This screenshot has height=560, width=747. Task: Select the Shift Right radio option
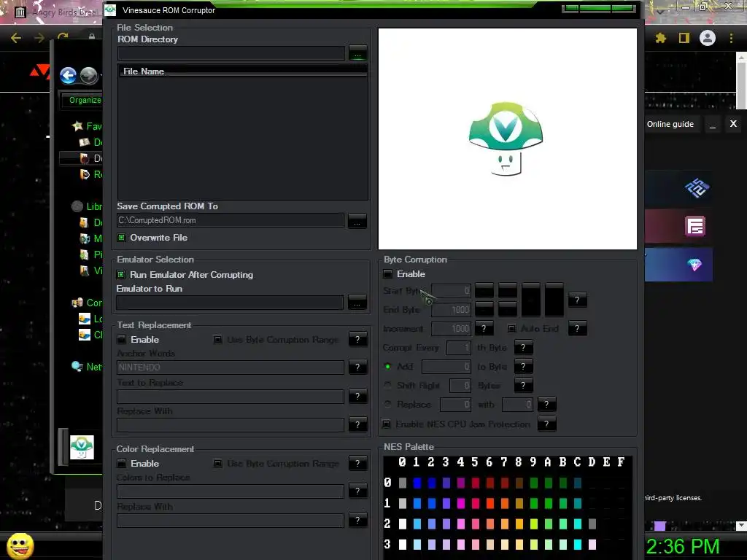[387, 385]
